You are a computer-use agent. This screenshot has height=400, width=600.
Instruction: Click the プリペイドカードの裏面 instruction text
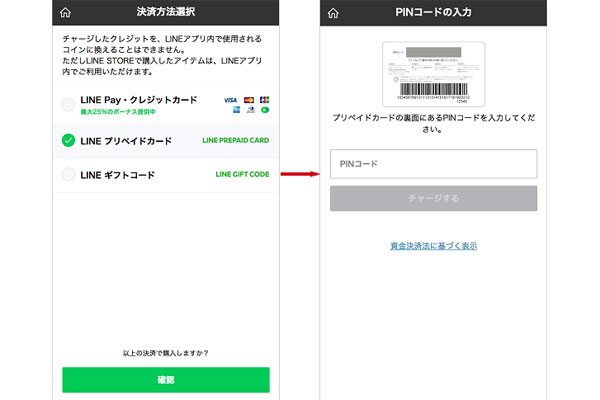434,123
